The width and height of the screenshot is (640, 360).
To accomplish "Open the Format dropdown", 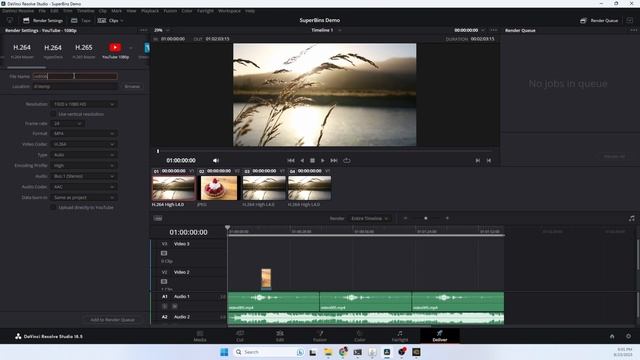I will [x=84, y=133].
